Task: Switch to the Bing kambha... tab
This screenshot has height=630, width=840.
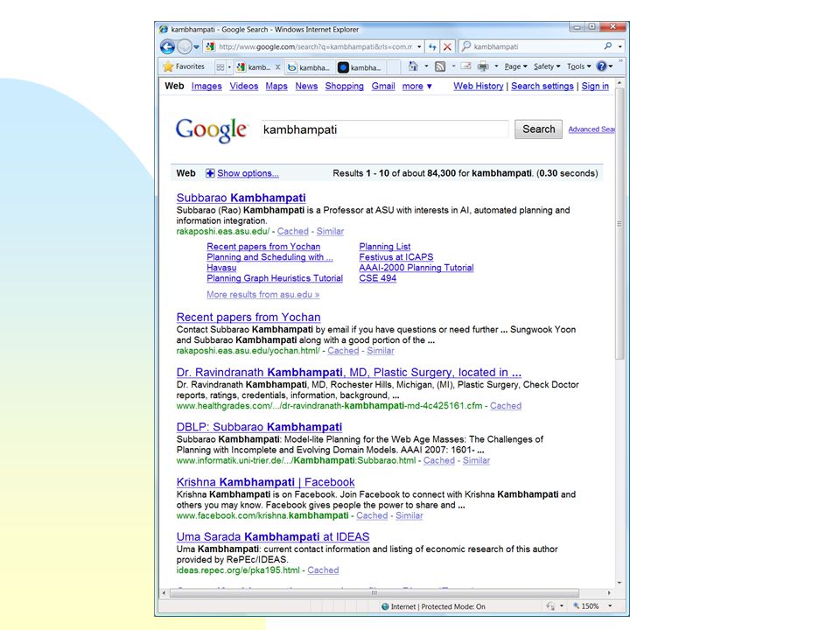Action: click(x=309, y=67)
